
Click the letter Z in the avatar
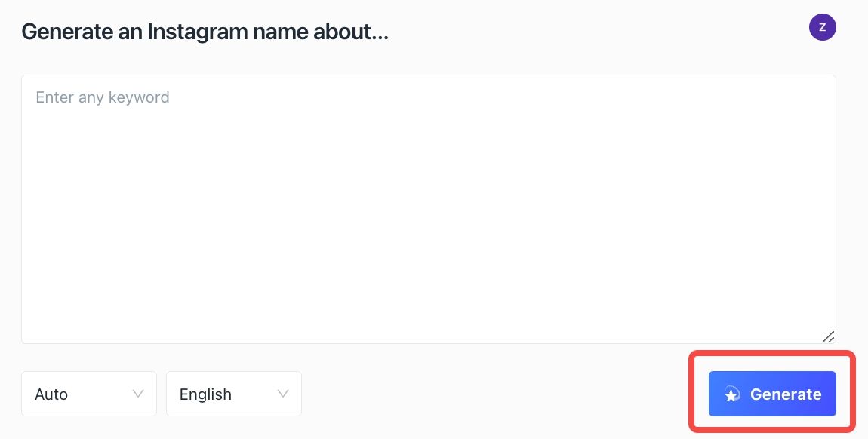click(x=822, y=27)
